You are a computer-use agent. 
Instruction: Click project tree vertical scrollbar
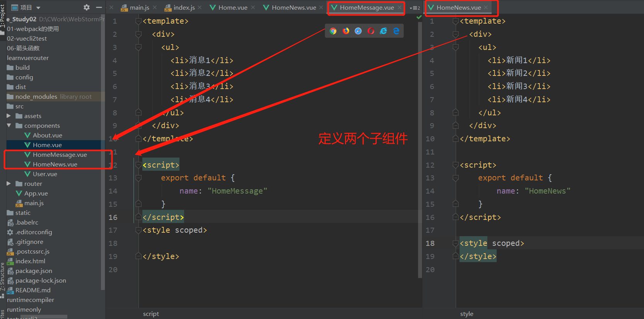(103, 153)
